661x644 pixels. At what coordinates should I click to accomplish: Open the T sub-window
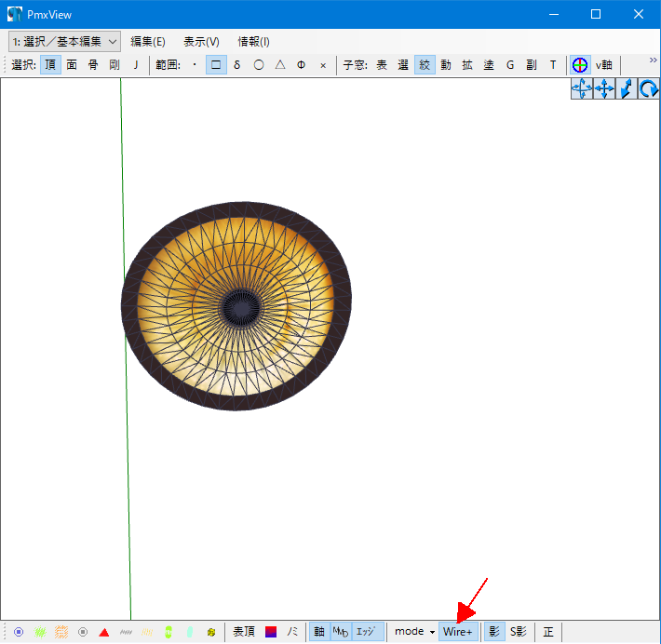pos(553,65)
